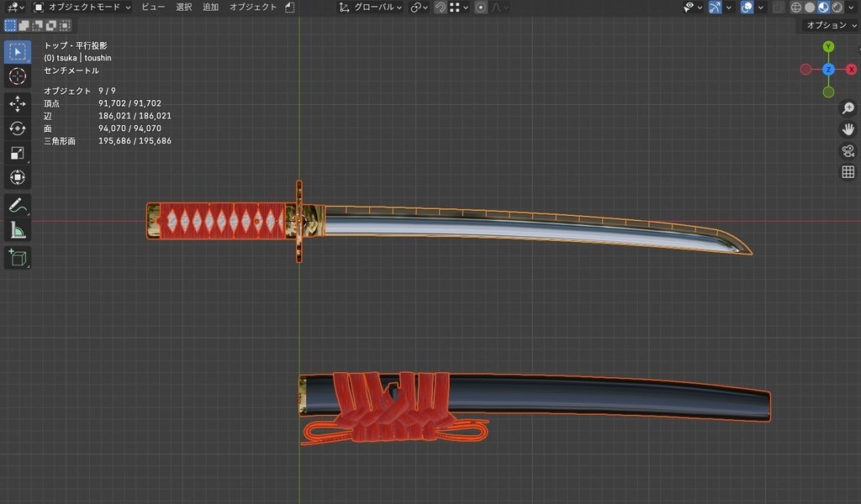The height and width of the screenshot is (504, 861).
Task: Open the 追加 menu
Action: pyautogui.click(x=210, y=7)
